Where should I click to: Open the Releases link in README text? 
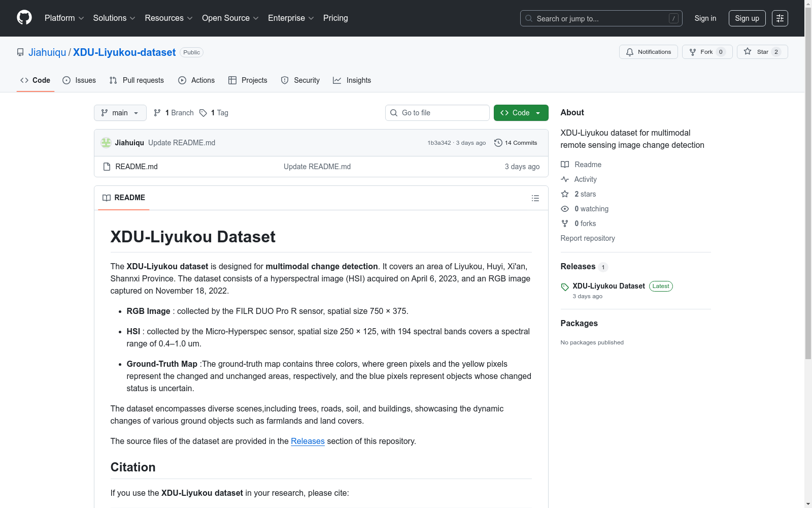pos(308,441)
